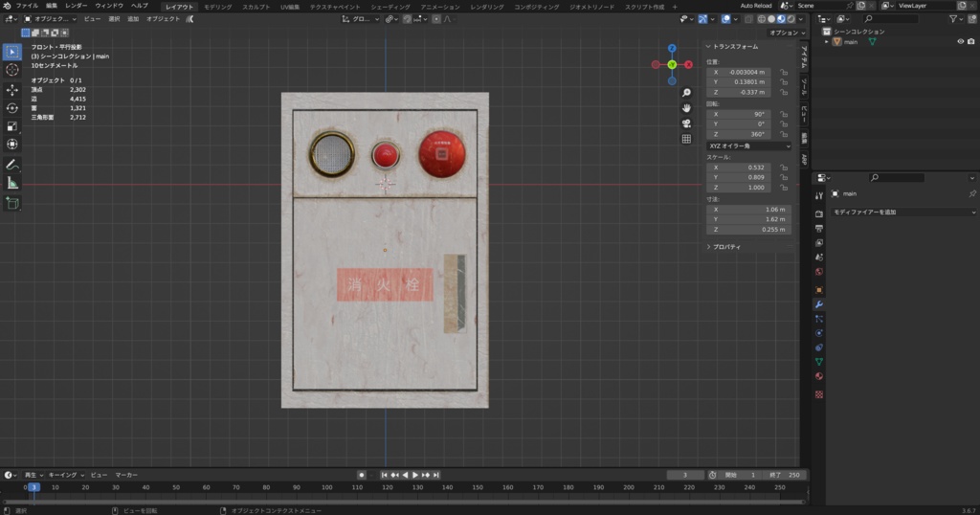Select the Rotate tool in the toolbar
Screen dimensions: 980x515
click(12, 107)
